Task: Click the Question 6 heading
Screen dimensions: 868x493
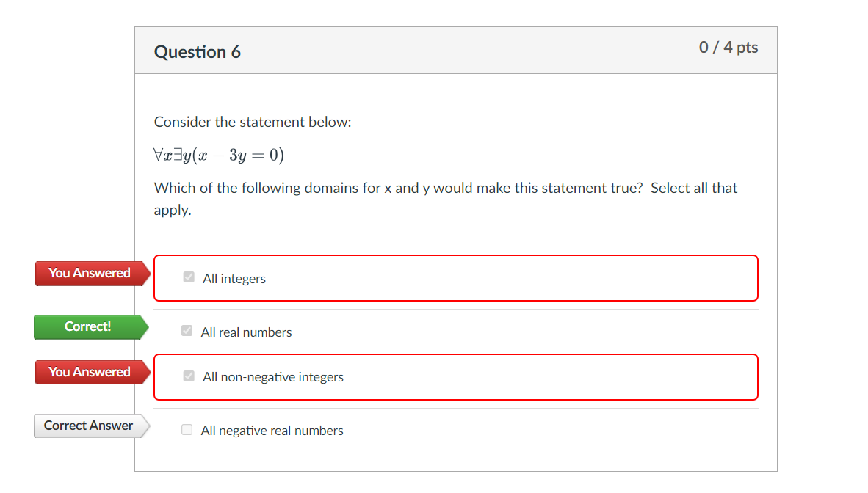Action: [198, 51]
